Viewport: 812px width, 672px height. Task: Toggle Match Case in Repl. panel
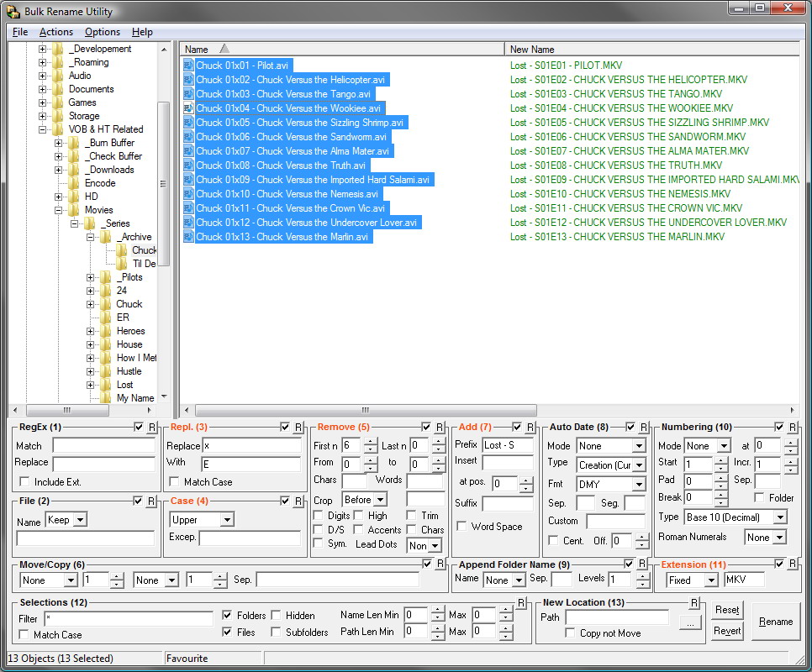click(x=174, y=482)
